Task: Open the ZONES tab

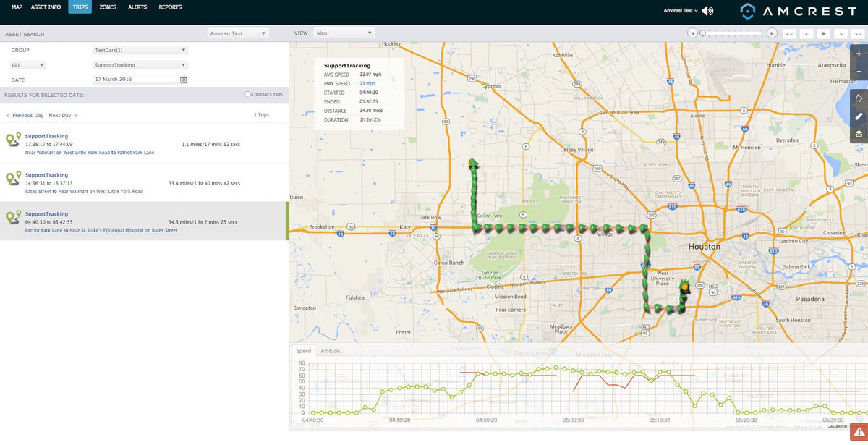Action: pyautogui.click(x=108, y=7)
